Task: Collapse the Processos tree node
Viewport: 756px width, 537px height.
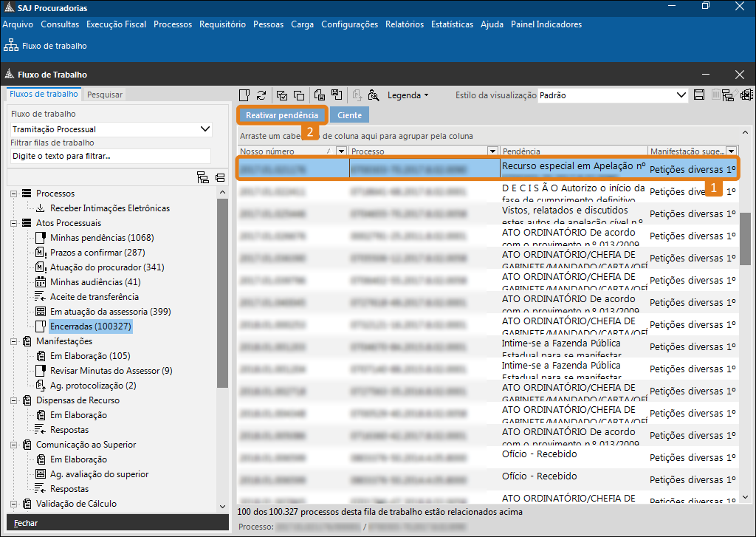Action: [13, 194]
